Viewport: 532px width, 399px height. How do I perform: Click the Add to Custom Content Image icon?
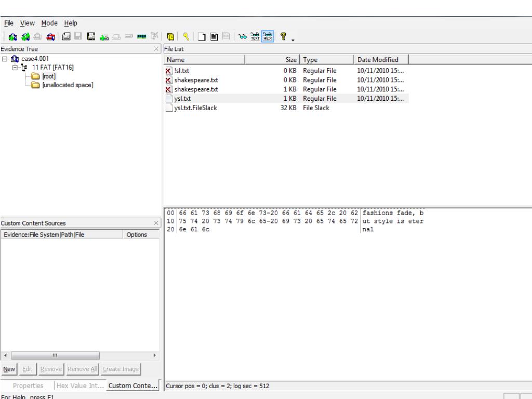[x=104, y=37]
